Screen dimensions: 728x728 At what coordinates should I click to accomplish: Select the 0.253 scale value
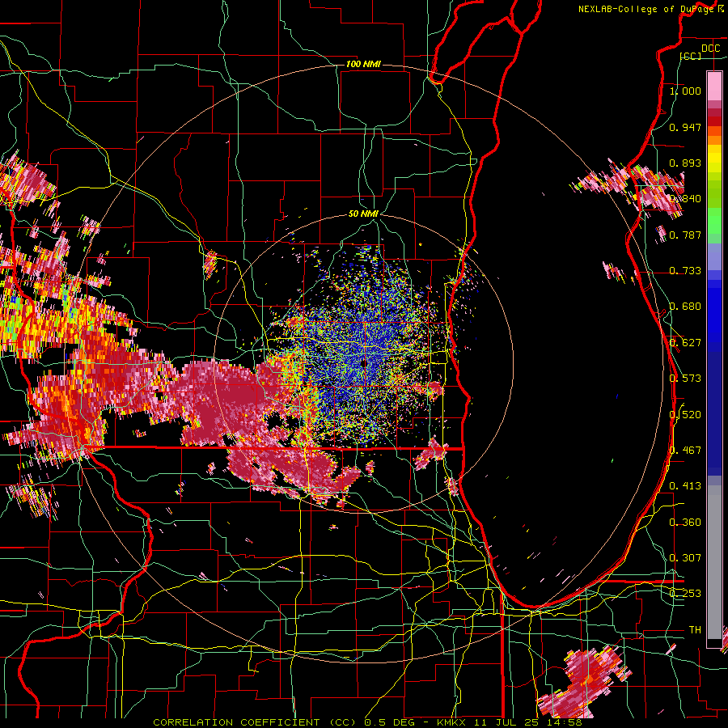click(x=685, y=594)
